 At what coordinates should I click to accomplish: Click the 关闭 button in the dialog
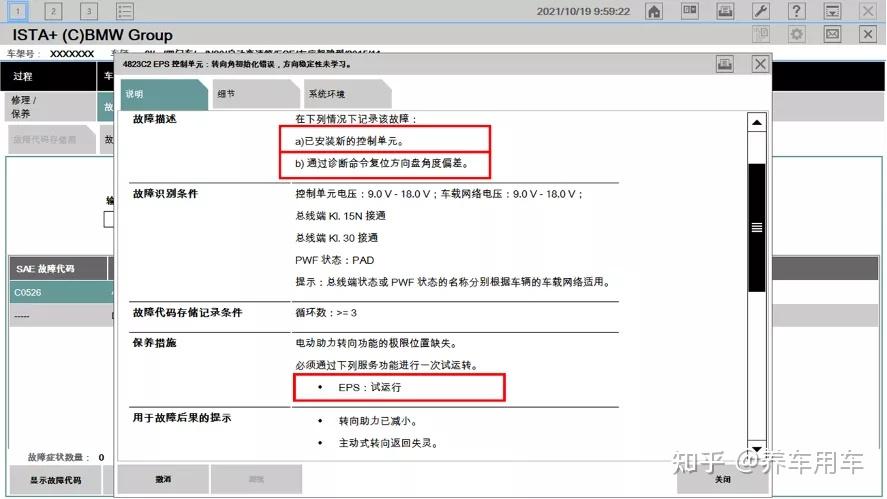pos(722,480)
